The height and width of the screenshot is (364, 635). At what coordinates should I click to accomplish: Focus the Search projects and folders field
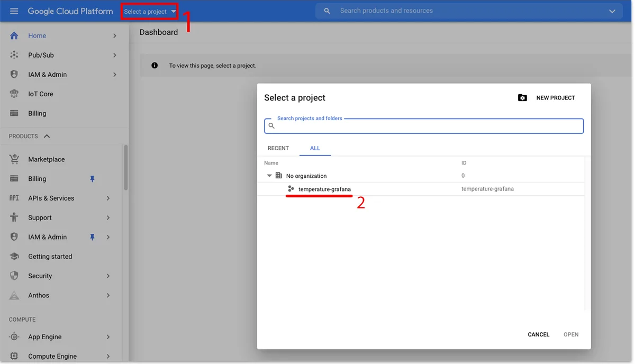[x=424, y=126]
